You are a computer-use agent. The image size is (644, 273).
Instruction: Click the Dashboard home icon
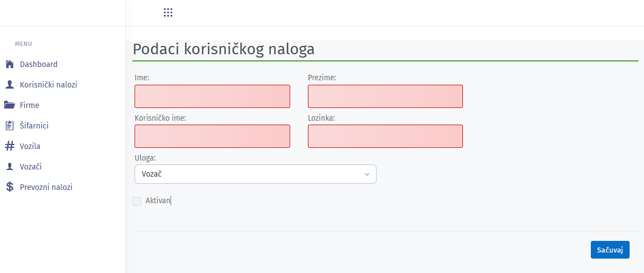click(x=9, y=64)
